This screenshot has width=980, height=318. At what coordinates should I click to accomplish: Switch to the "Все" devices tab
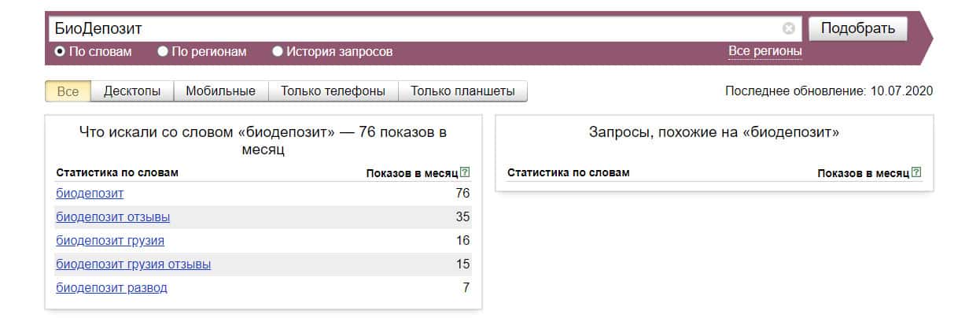68,91
